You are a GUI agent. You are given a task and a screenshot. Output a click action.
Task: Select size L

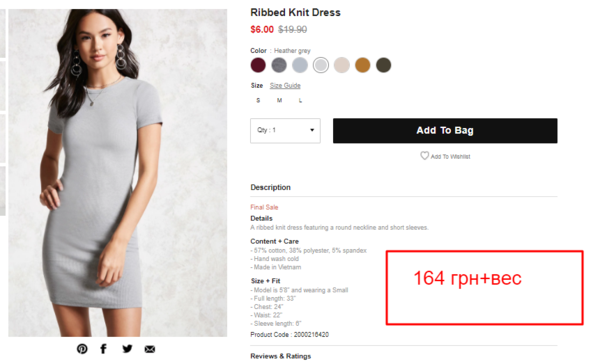tap(300, 100)
